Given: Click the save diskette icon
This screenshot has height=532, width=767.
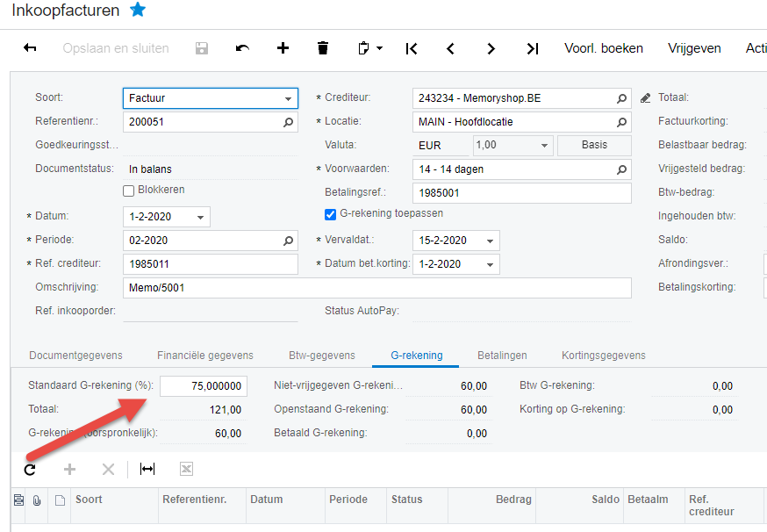Looking at the screenshot, I should (x=202, y=48).
